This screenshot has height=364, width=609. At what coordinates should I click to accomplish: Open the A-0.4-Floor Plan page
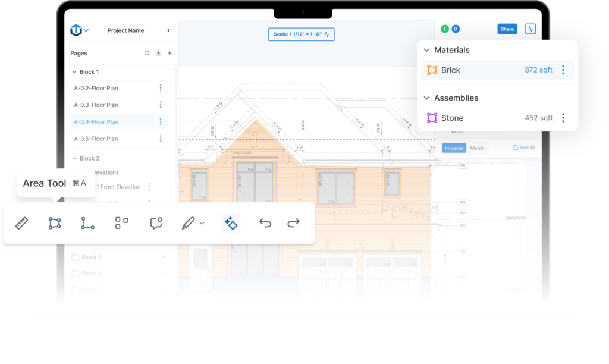click(x=96, y=122)
